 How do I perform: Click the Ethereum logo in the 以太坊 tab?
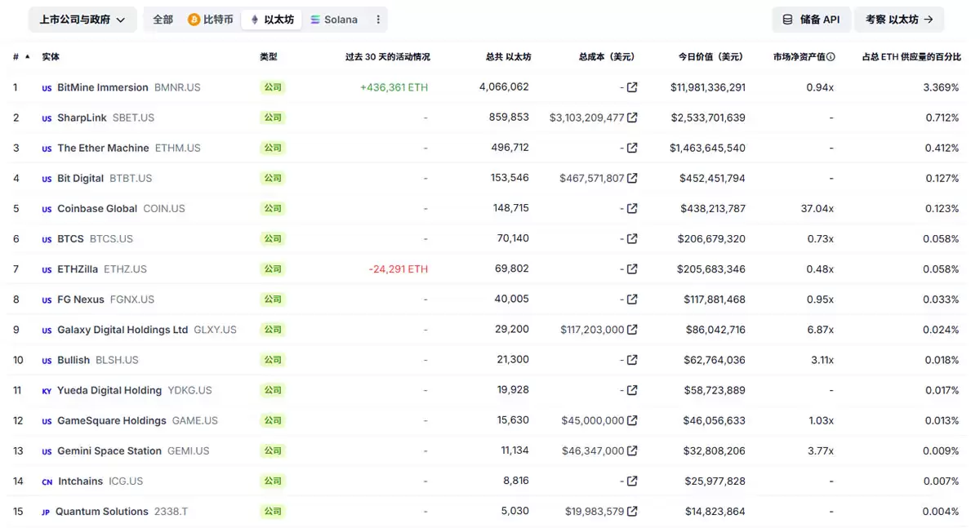pos(256,19)
